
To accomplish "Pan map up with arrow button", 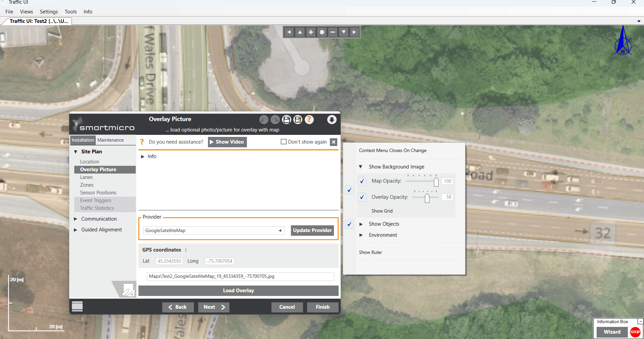I will pyautogui.click(x=300, y=32).
